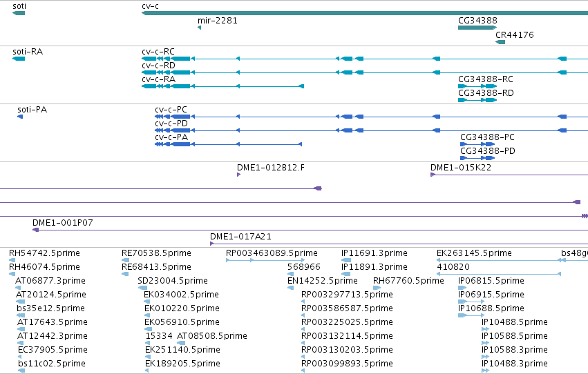Open IP06815.5prime EST
Image resolution: width=588 pixels, height=374 pixels.
[x=462, y=288]
